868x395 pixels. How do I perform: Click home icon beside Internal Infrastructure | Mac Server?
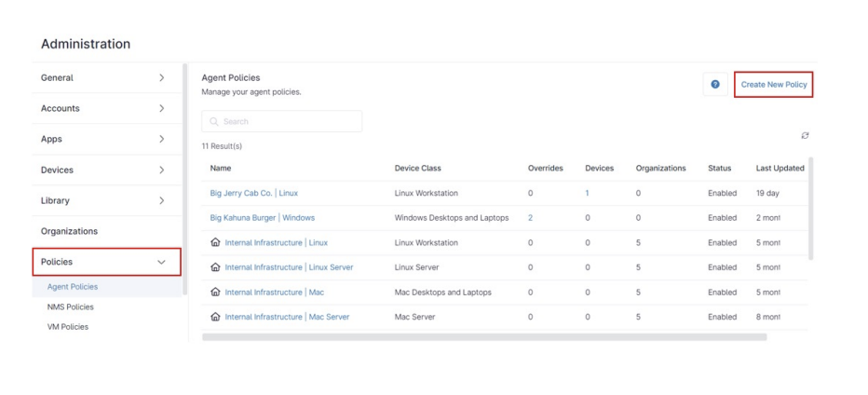[216, 317]
